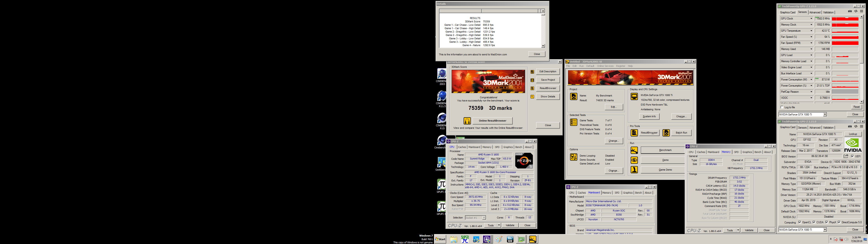
Task: Open Windows Explorer from the taskbar
Action: pos(453,239)
